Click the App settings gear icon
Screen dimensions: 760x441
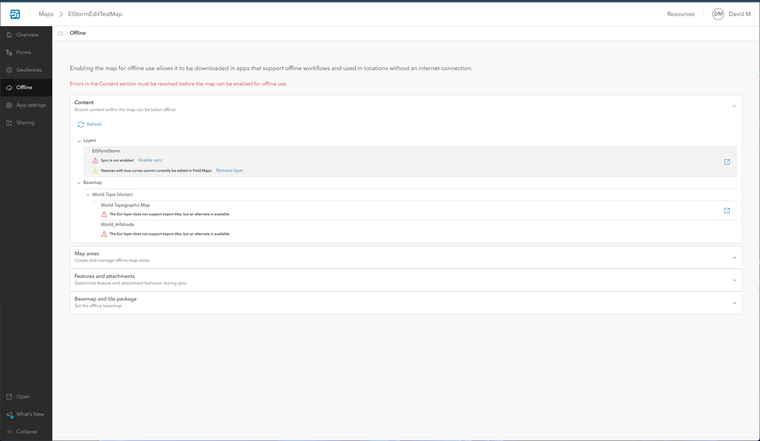coord(9,105)
